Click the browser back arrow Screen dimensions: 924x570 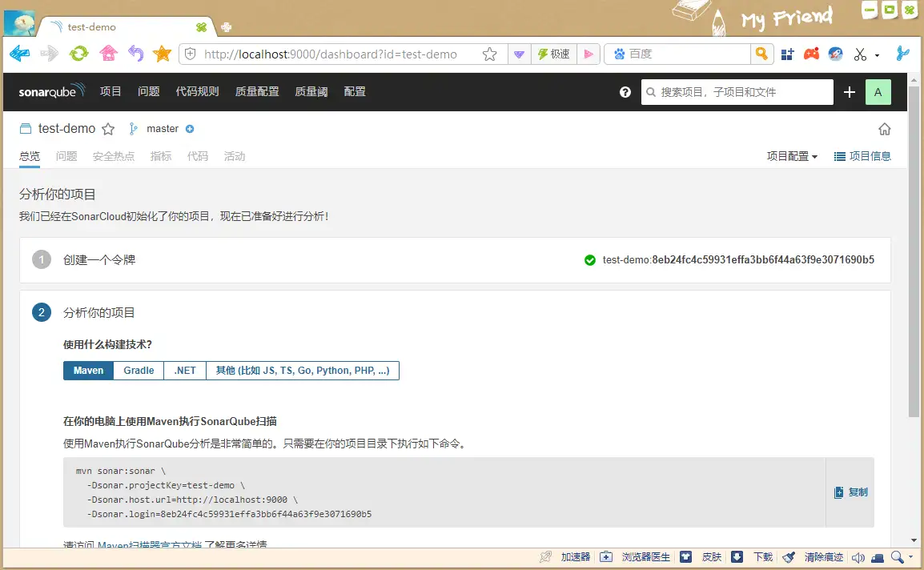click(20, 54)
